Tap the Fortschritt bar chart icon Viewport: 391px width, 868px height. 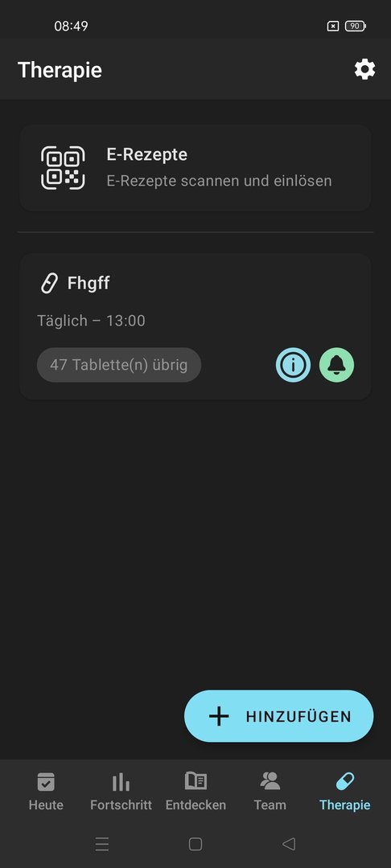[x=121, y=782]
